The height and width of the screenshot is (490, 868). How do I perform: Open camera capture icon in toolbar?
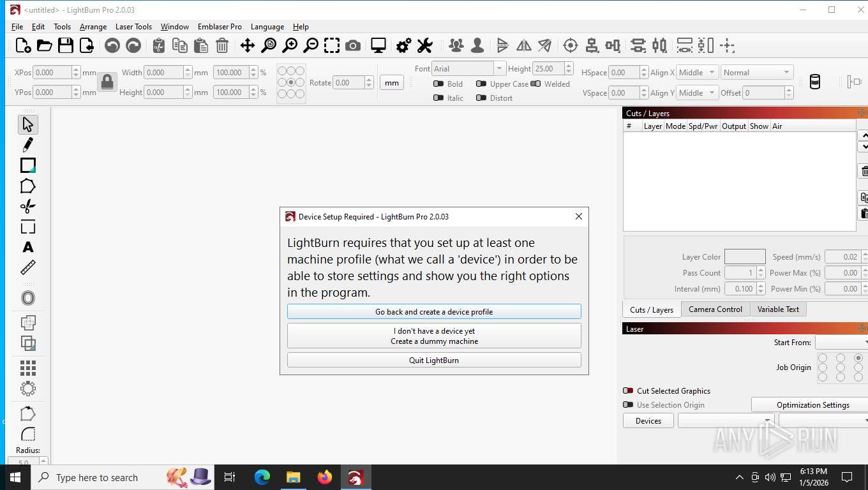click(352, 45)
